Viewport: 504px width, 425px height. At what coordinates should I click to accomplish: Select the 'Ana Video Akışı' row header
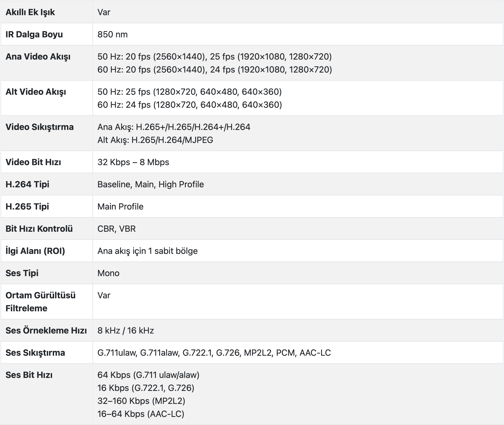click(38, 57)
